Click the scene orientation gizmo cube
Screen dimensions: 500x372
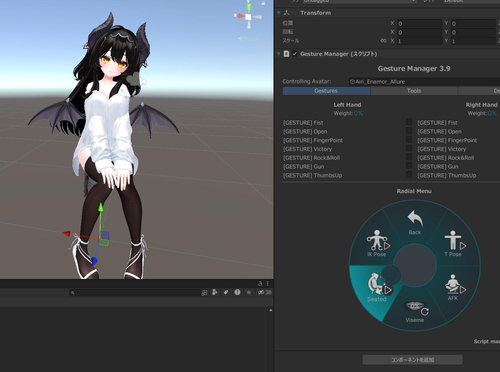click(249, 16)
